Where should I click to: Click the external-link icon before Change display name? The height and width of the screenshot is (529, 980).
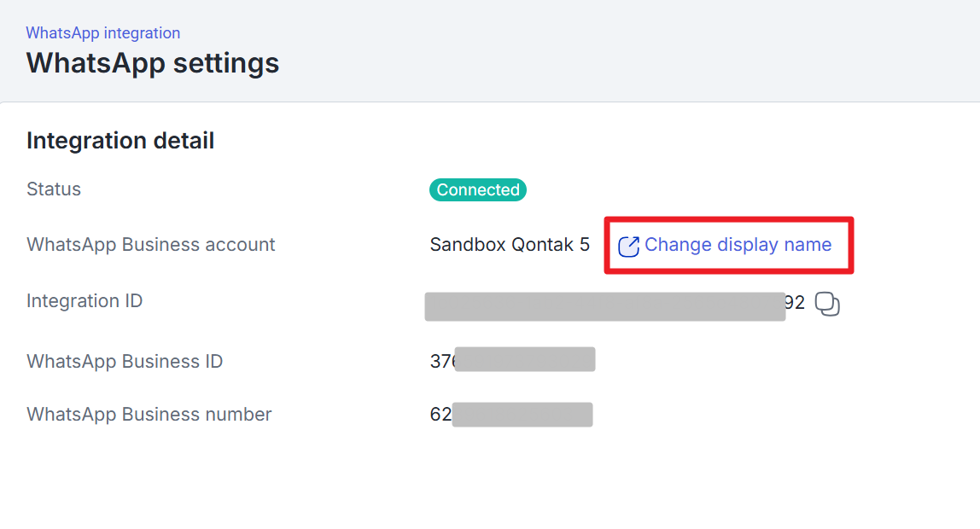(628, 246)
